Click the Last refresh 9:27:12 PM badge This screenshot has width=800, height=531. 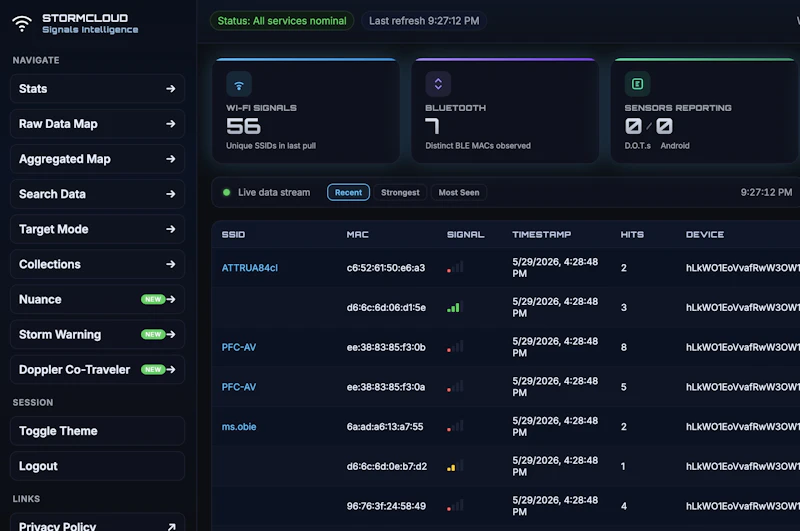click(424, 21)
